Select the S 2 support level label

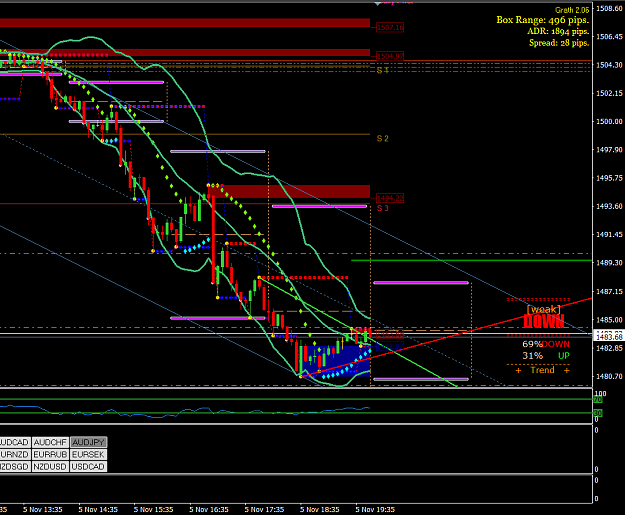coord(383,139)
